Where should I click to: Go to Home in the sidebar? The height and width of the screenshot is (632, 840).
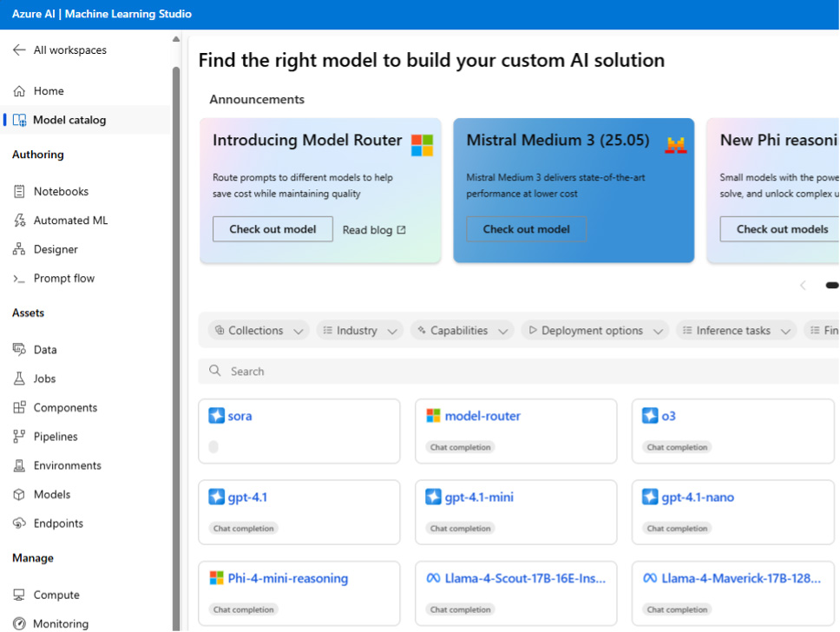coord(49,91)
